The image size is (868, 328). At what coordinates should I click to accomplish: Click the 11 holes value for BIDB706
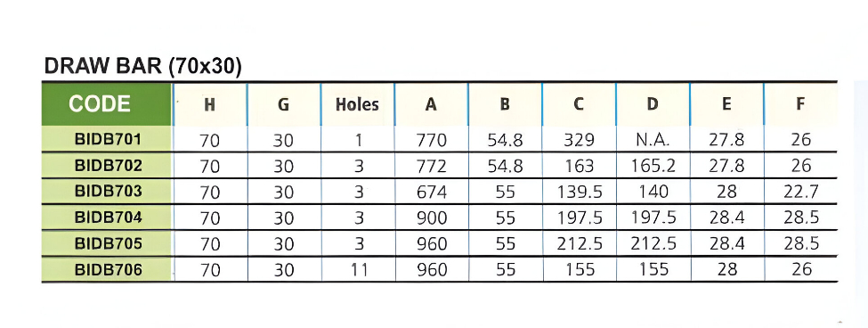tap(357, 270)
